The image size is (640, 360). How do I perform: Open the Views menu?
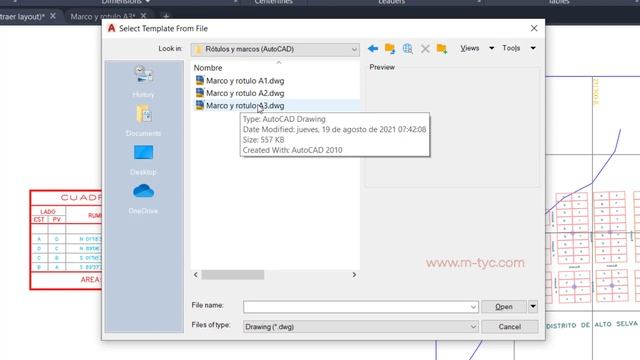tap(469, 48)
